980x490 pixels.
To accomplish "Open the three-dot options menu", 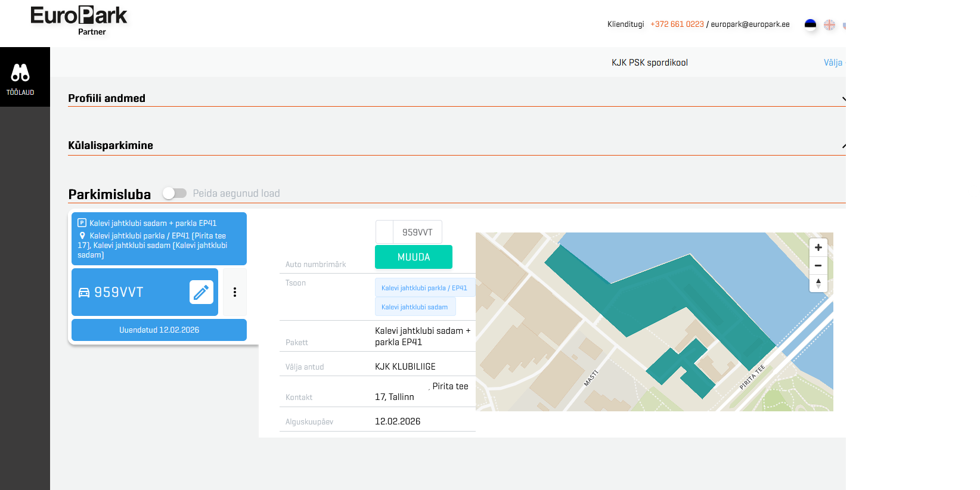I will click(x=235, y=292).
